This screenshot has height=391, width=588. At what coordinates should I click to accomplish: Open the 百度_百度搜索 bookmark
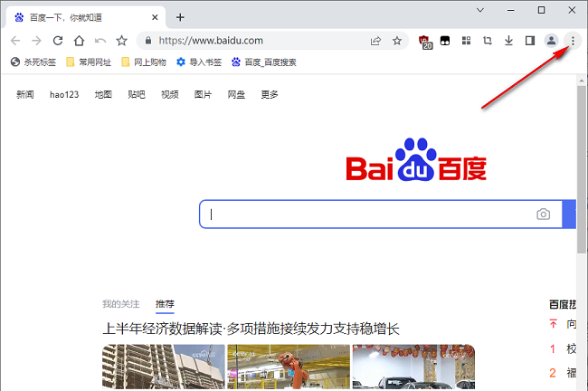point(264,62)
